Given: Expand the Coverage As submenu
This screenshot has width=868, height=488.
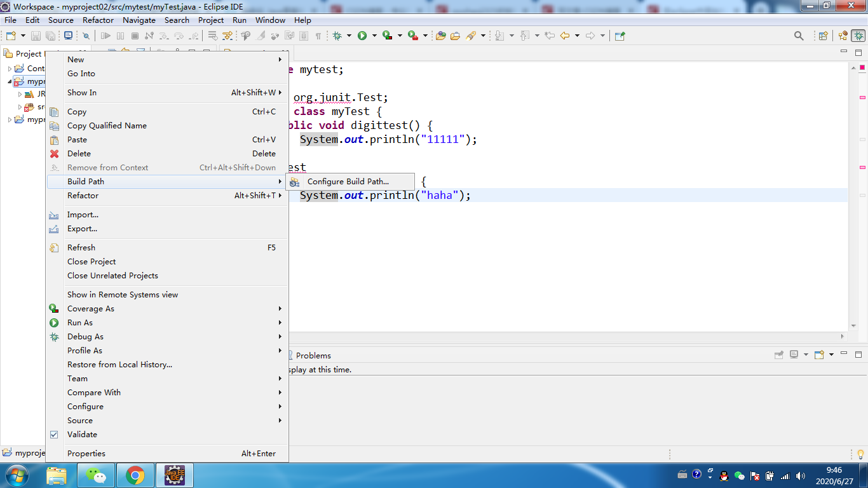Looking at the screenshot, I should (x=167, y=309).
